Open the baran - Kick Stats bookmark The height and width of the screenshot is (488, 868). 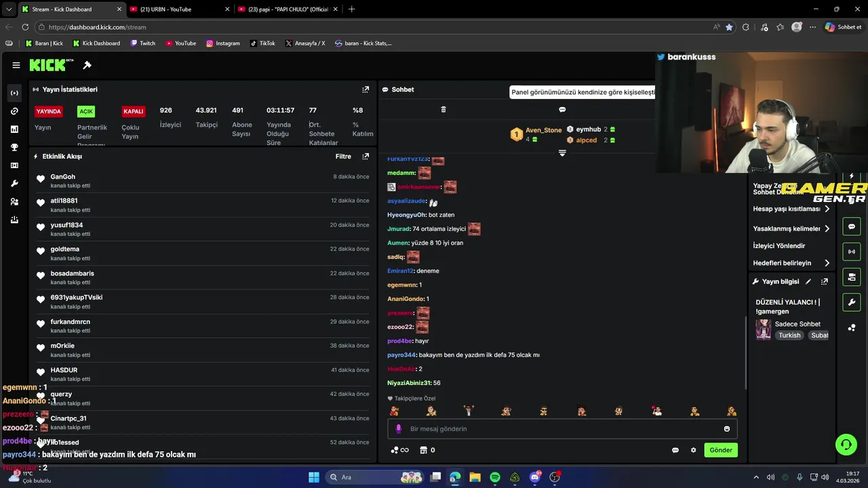(363, 43)
